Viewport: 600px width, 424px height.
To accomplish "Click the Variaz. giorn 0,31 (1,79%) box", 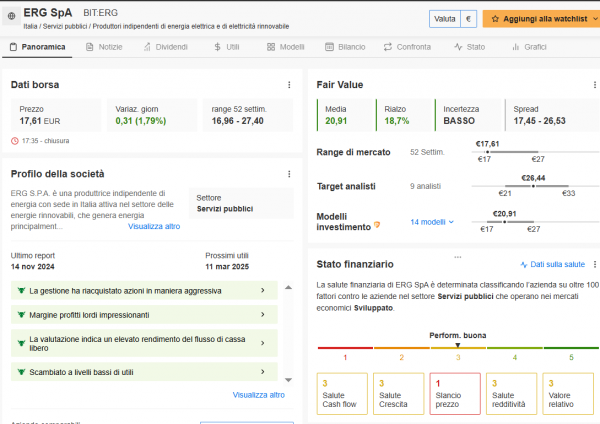I will coord(152,115).
